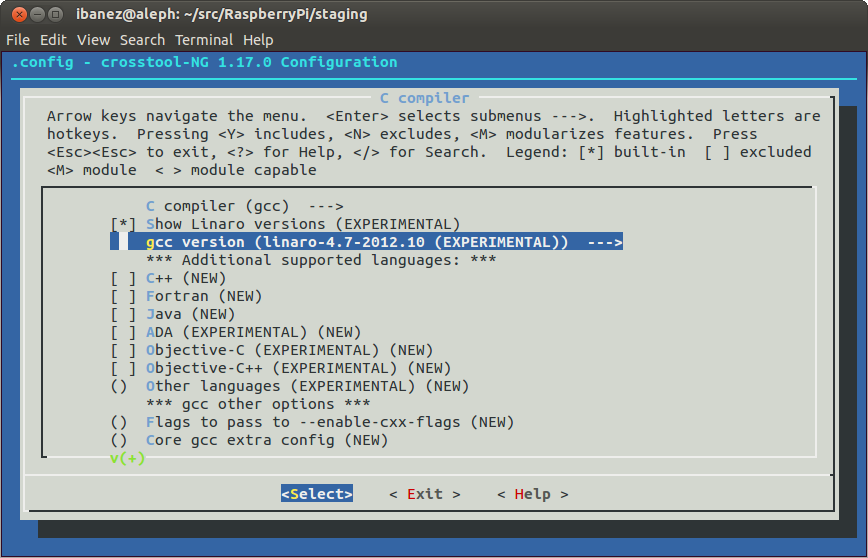Screen dimensions: 868x558
Task: Click the < Help > dialog button
Action: click(x=533, y=494)
